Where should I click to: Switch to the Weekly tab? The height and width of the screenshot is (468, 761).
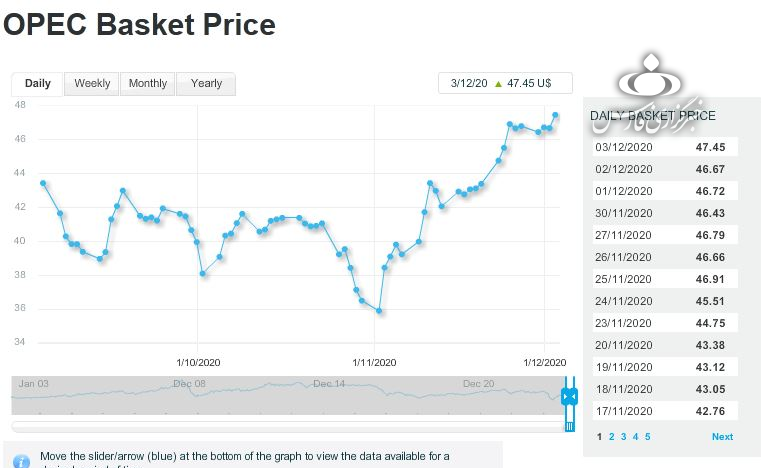tap(92, 84)
